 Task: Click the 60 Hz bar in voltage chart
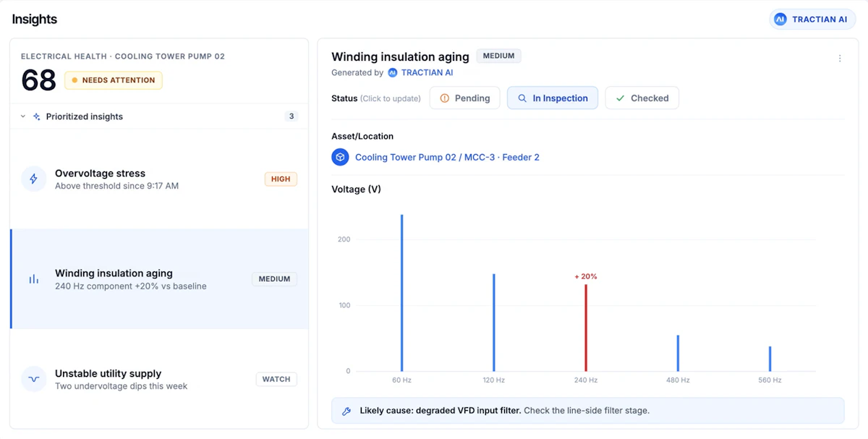401,293
